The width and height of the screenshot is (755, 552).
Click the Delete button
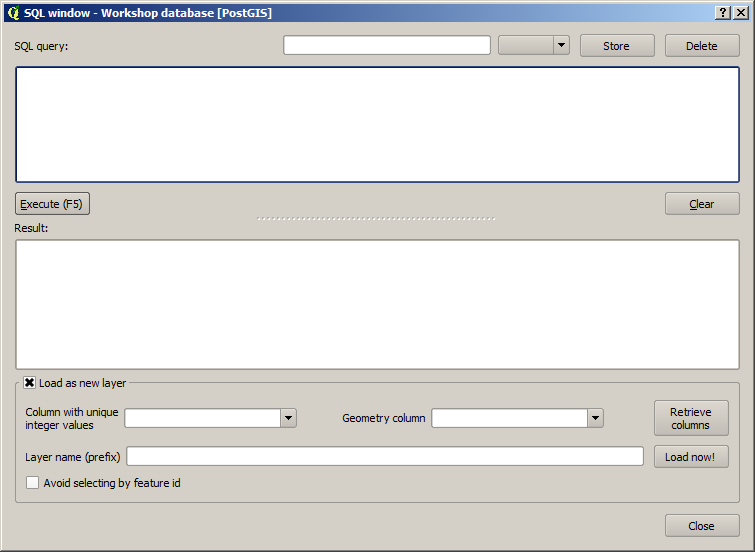pos(702,46)
